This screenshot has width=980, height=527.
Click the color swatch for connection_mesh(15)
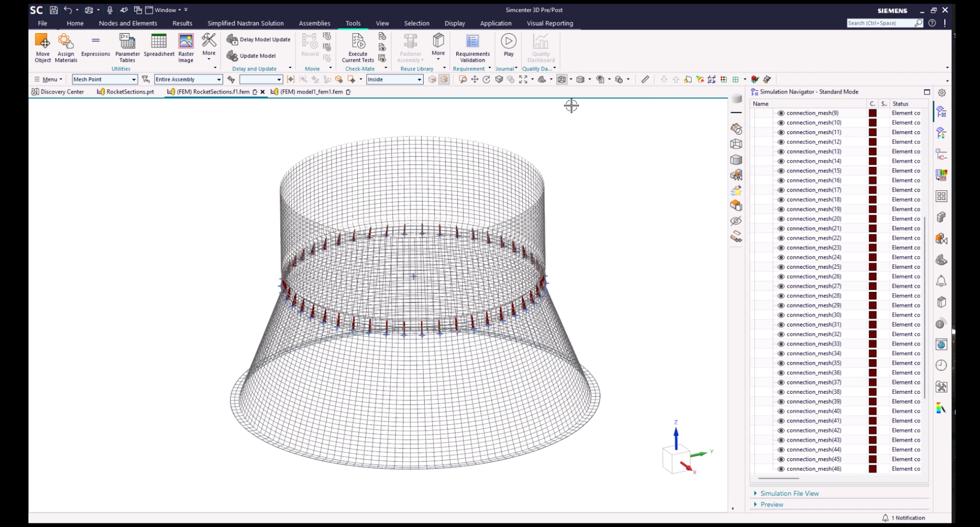pyautogui.click(x=872, y=171)
